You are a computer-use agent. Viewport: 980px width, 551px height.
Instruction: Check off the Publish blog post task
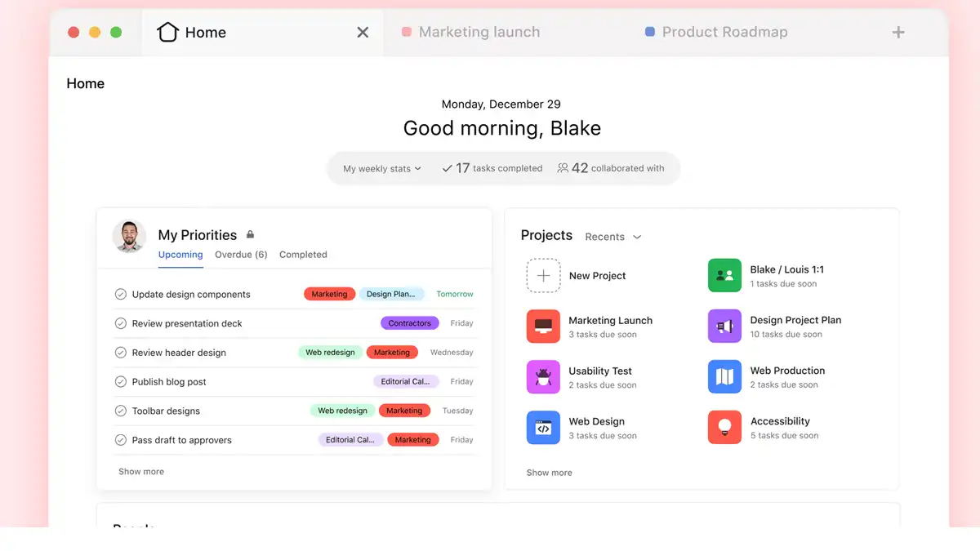(x=120, y=381)
